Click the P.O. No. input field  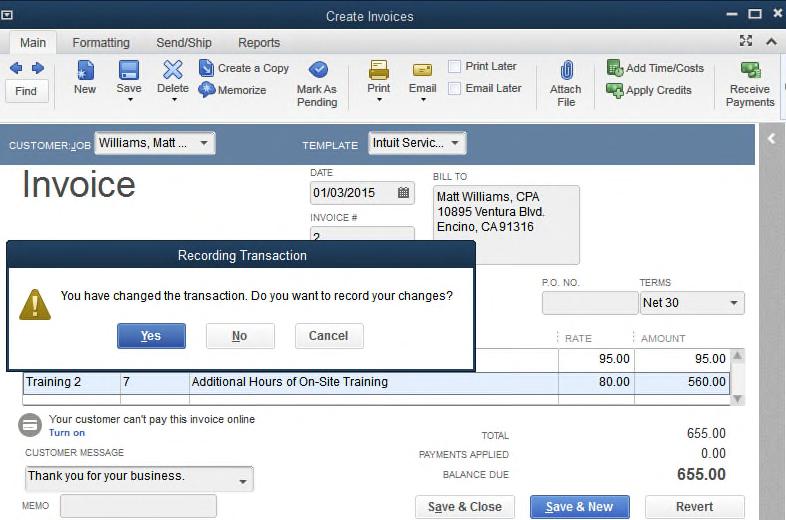[x=590, y=303]
